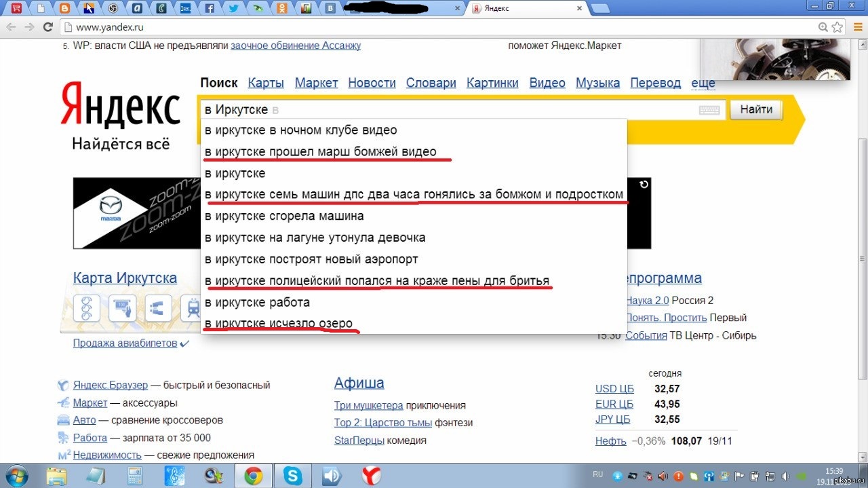Choose suggestion 'в иркутске сгорела машина'

[284, 216]
